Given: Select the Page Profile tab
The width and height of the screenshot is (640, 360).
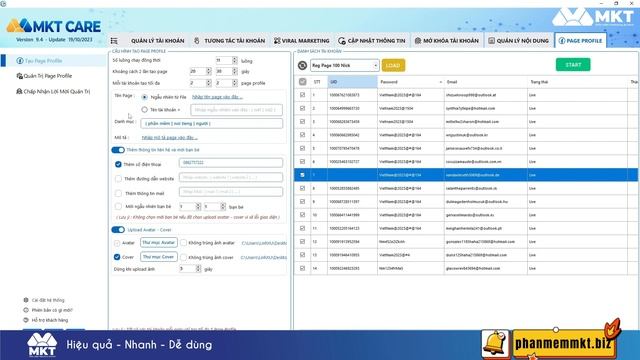Looking at the screenshot, I should click(x=580, y=41).
